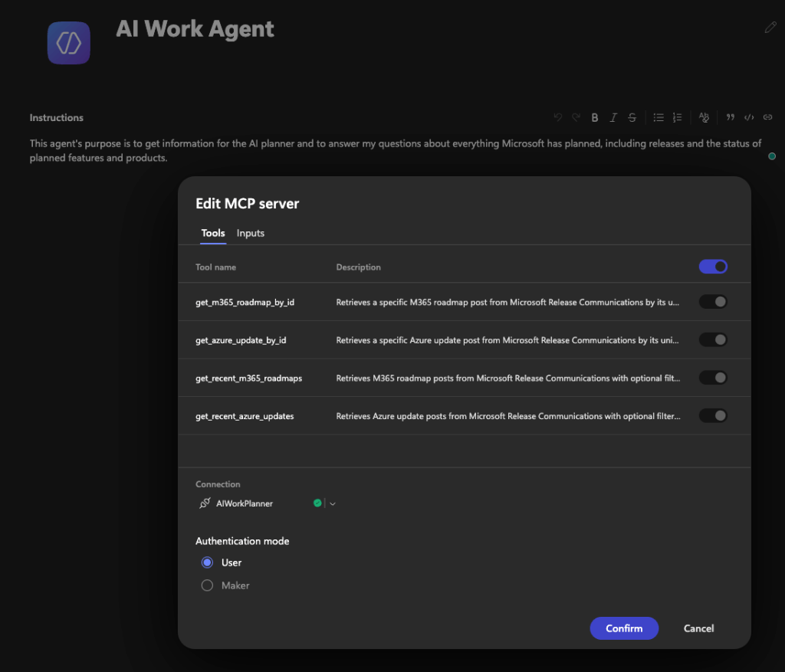Toggle all tools master switch
The image size is (785, 672).
[713, 267]
